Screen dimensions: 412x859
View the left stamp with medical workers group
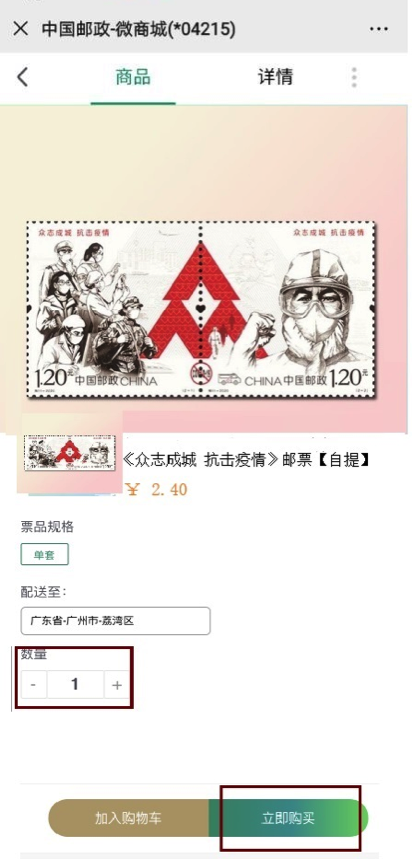pyautogui.click(x=115, y=309)
